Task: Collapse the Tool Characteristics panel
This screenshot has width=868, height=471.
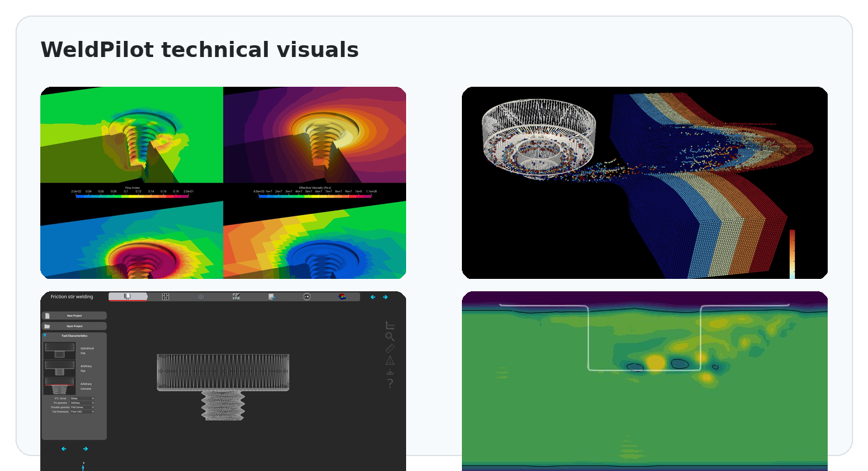Action: 45,335
